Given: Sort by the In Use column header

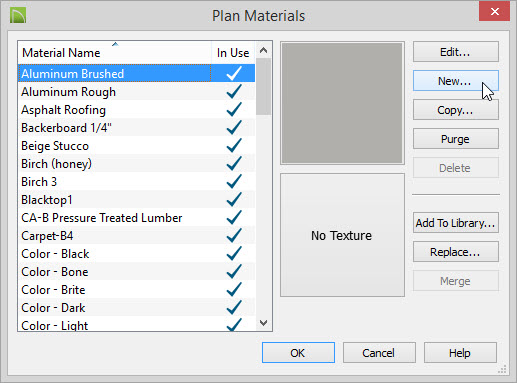Looking at the screenshot, I should 233,53.
